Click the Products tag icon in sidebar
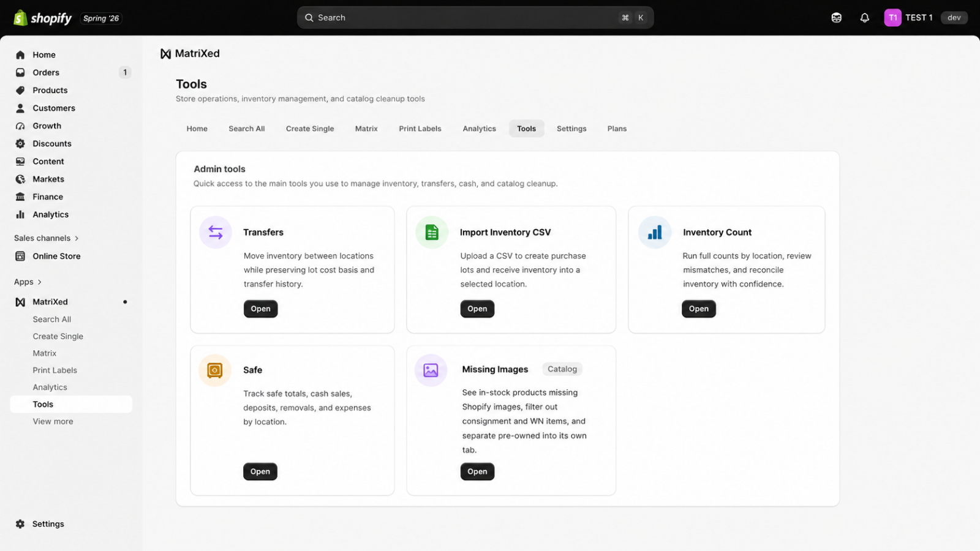980x551 pixels. (20, 90)
